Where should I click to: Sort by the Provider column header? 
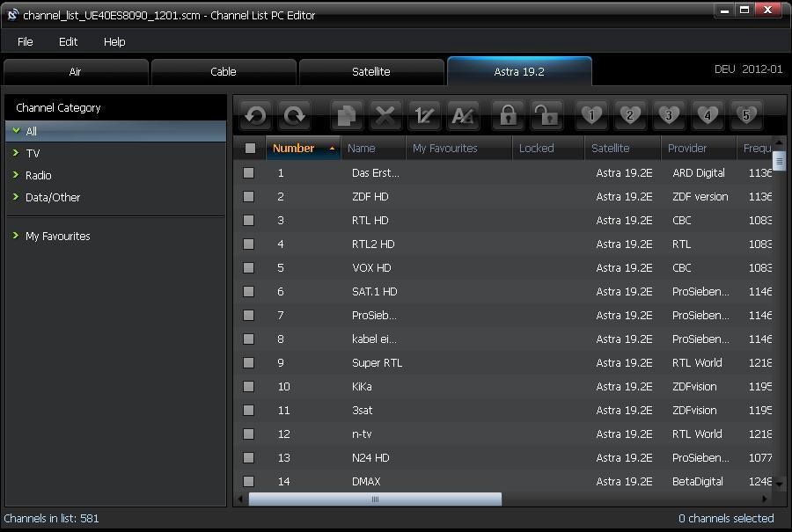tap(687, 149)
